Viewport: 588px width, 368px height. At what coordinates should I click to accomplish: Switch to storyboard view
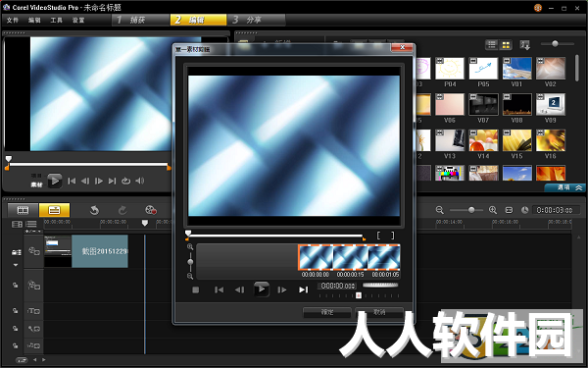click(x=23, y=210)
